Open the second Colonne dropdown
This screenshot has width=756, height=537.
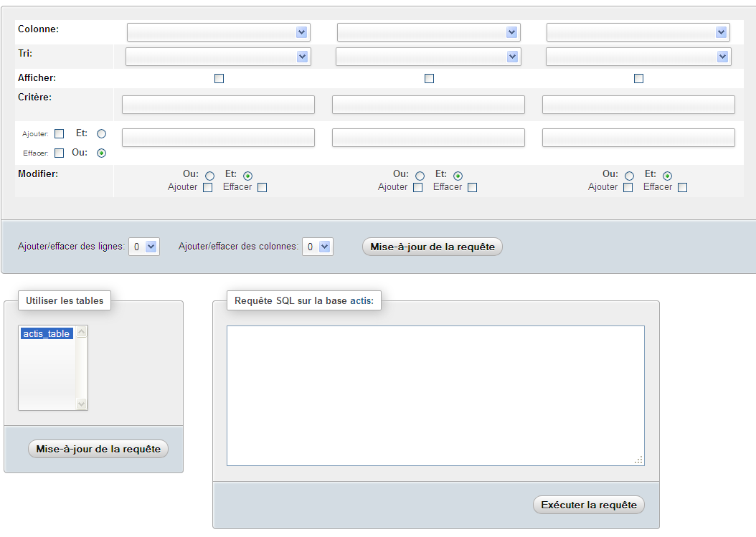(x=429, y=32)
